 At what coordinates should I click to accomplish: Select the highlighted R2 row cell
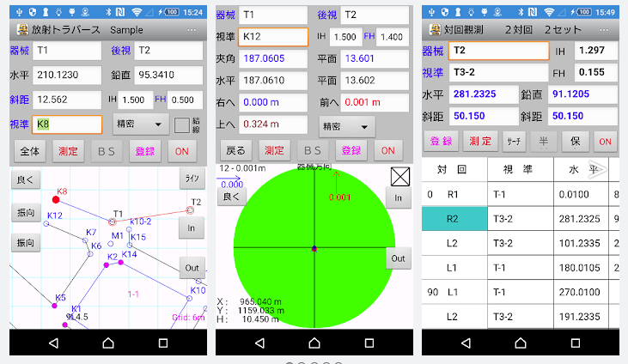coord(453,218)
